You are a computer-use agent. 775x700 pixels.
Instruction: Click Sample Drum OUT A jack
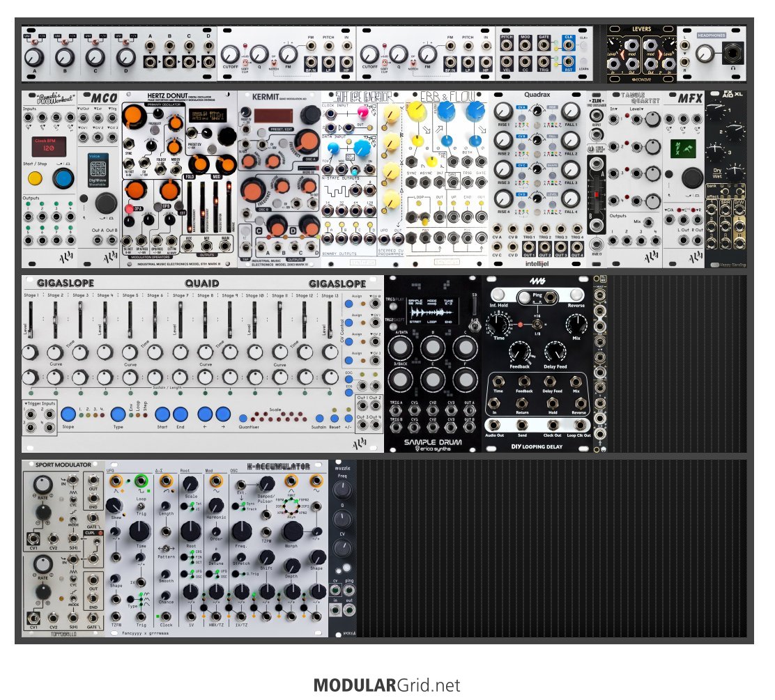[x=468, y=410]
